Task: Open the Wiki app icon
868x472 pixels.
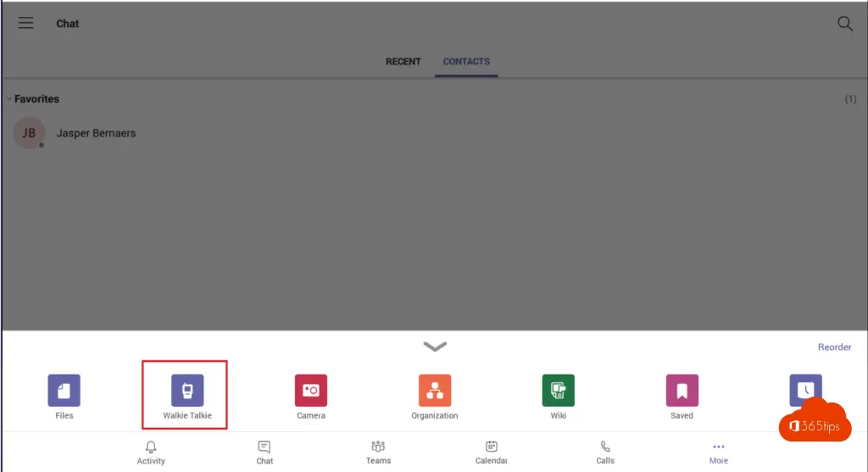Action: point(558,391)
